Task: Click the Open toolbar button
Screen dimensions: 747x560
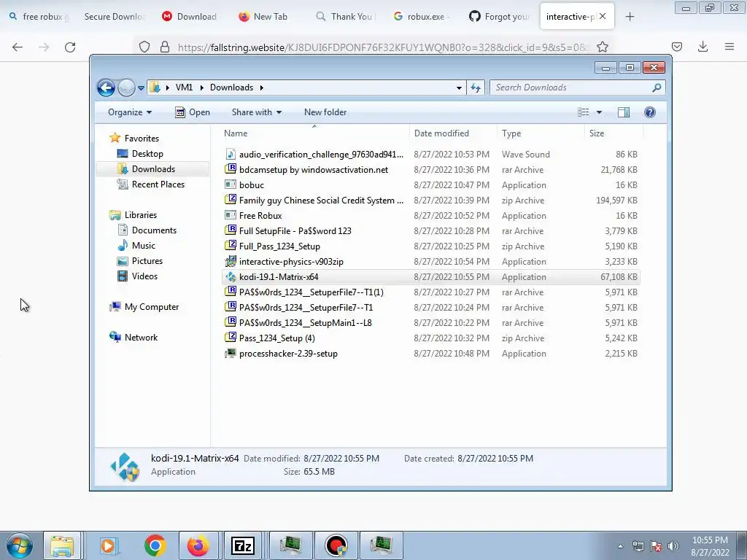Action: 193,112
